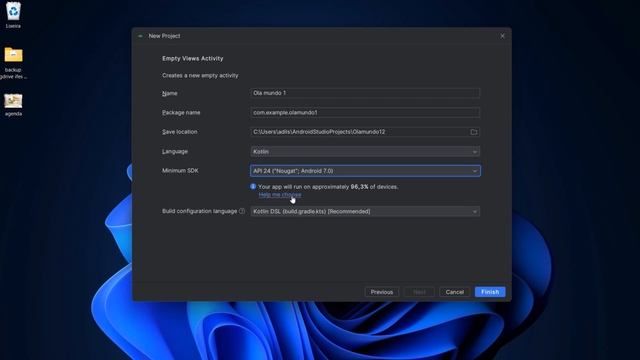
Task: Click the Previous button
Action: point(382,292)
